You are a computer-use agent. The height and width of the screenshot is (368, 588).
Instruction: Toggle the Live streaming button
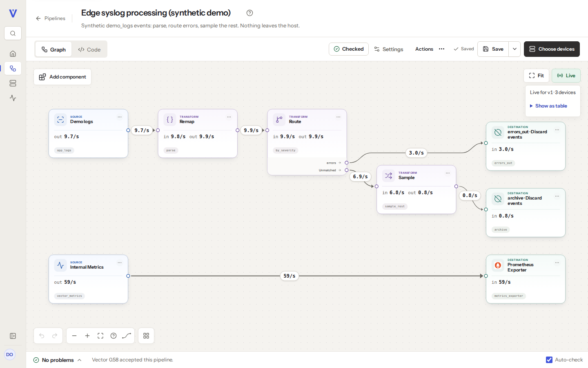[x=566, y=76]
